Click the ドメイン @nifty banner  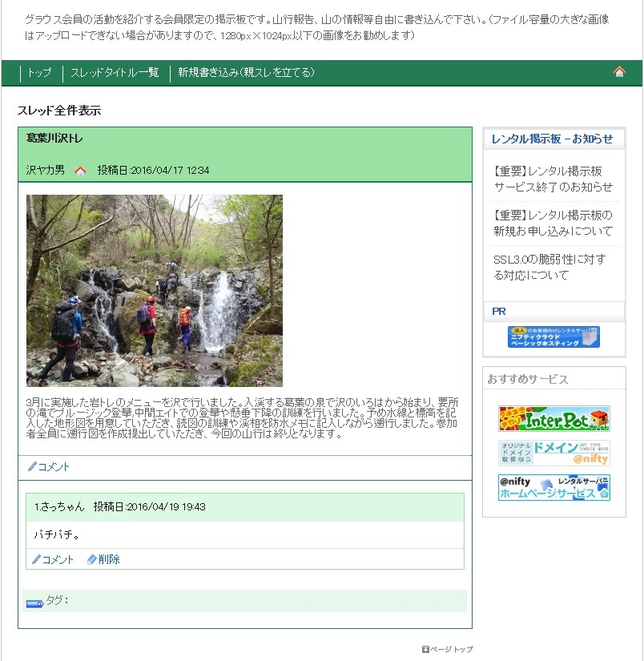(x=553, y=453)
